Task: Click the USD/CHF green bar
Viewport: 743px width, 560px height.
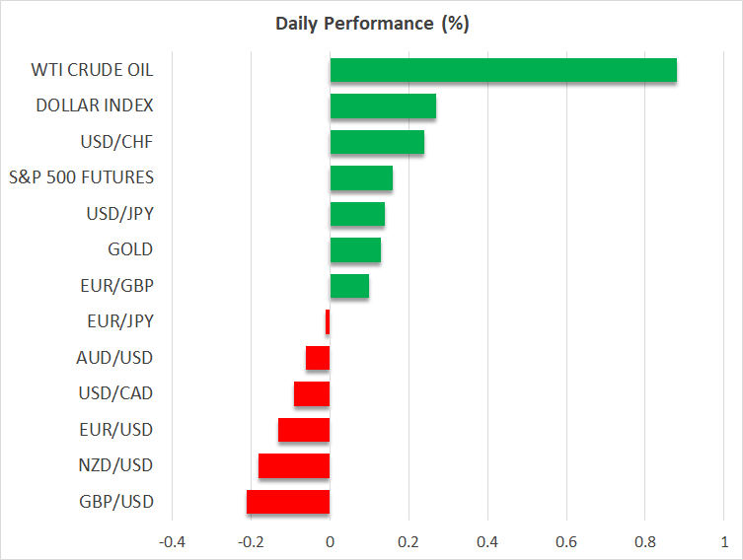Action: 377,142
